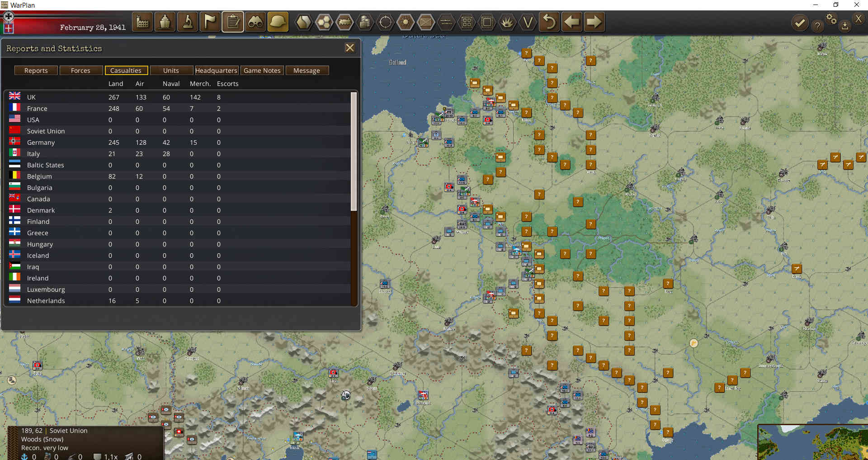
Task: Click the binoculars toolbar icon
Action: (x=255, y=22)
